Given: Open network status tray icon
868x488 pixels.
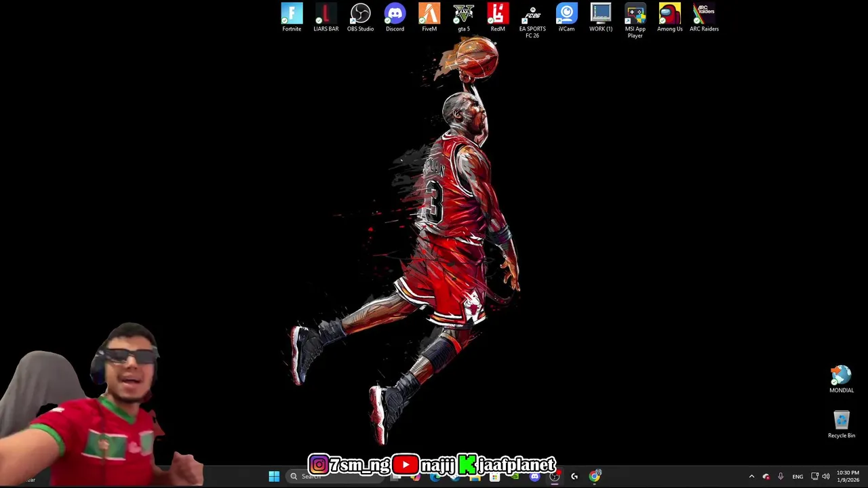Looking at the screenshot, I should pyautogui.click(x=814, y=476).
